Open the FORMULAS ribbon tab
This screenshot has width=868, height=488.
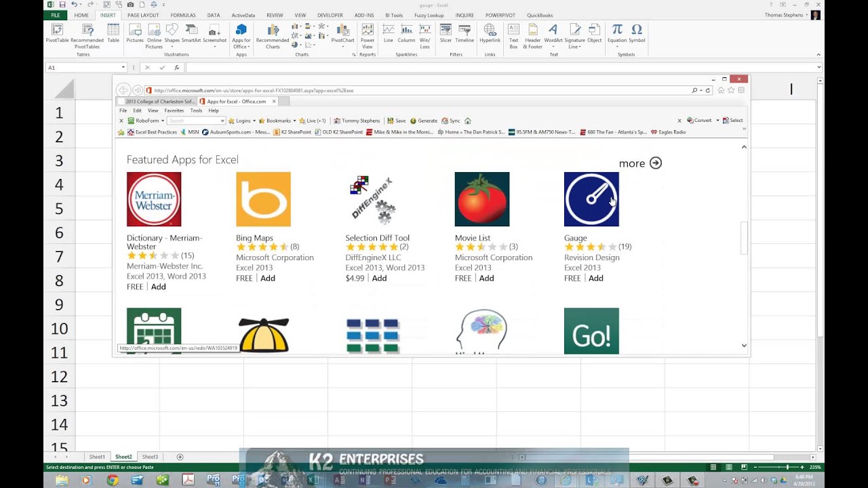[183, 15]
